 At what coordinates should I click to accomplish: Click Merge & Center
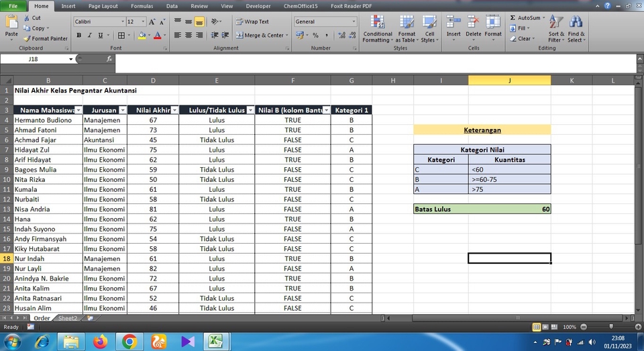260,36
